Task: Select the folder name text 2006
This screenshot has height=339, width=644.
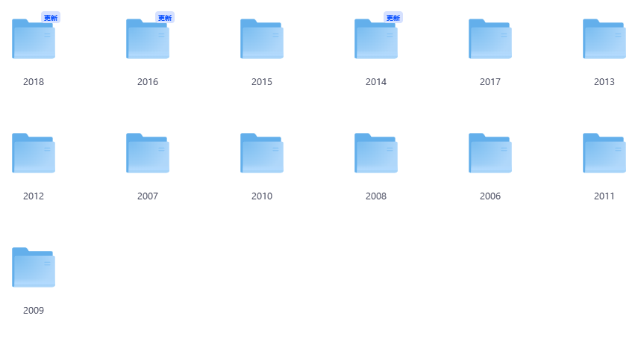Action: [490, 196]
